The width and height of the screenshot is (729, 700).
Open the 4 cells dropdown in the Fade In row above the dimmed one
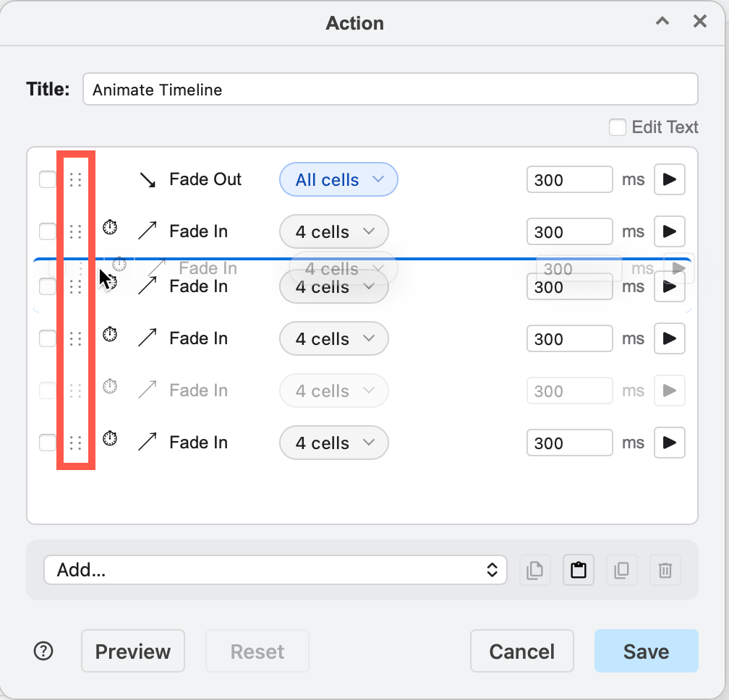click(334, 338)
